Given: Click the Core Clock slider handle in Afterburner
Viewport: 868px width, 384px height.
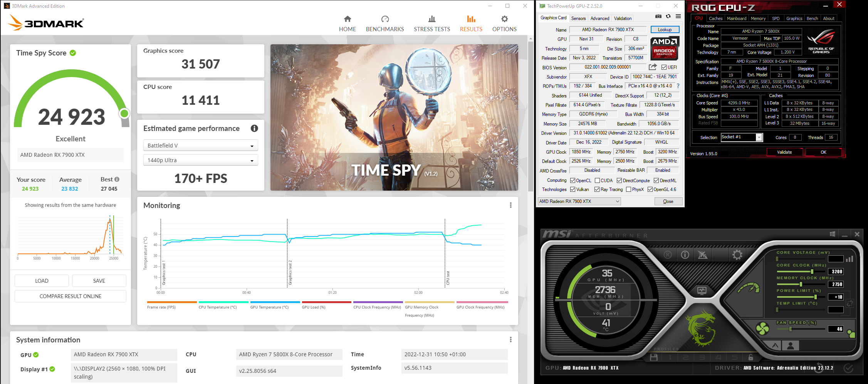Looking at the screenshot, I should tap(812, 272).
